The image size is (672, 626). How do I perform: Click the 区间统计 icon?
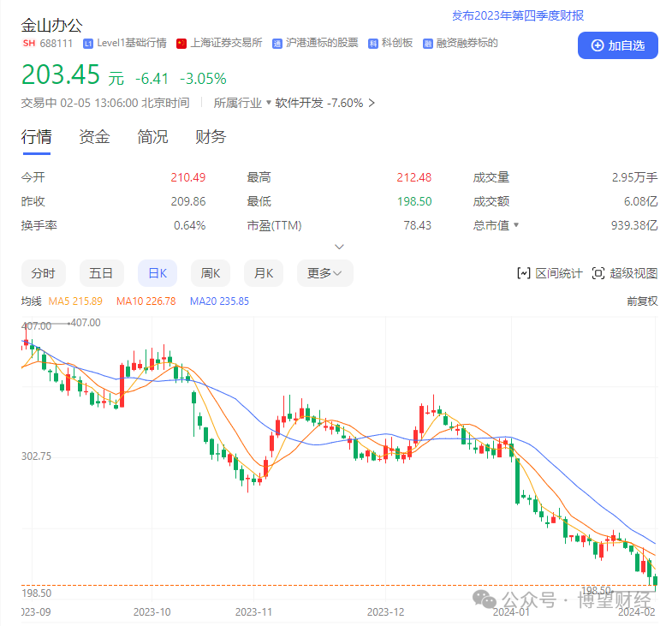524,273
